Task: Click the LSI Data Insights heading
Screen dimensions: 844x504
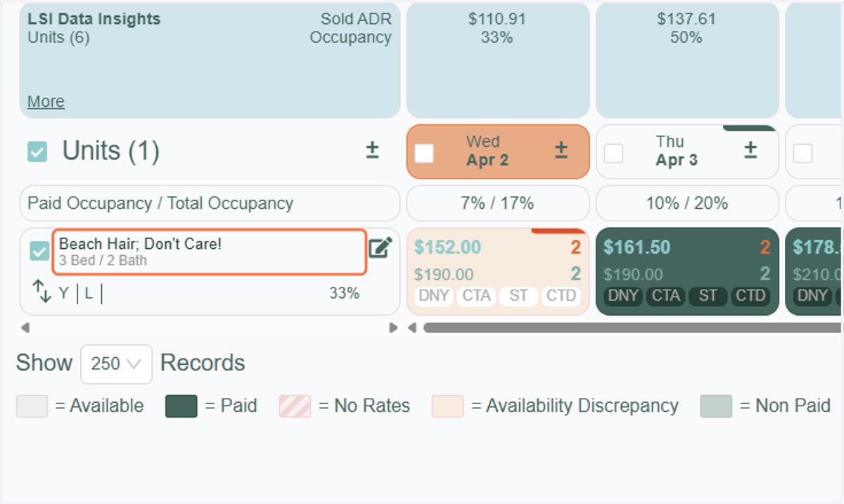Action: [94, 19]
